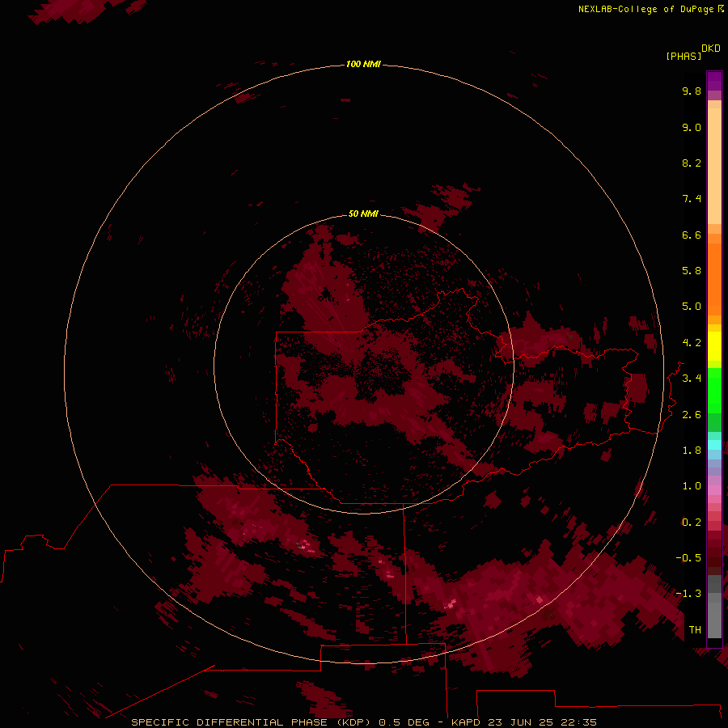This screenshot has height=728, width=728.
Task: Click the TH label at the legend bottom
Action: pyautogui.click(x=695, y=630)
